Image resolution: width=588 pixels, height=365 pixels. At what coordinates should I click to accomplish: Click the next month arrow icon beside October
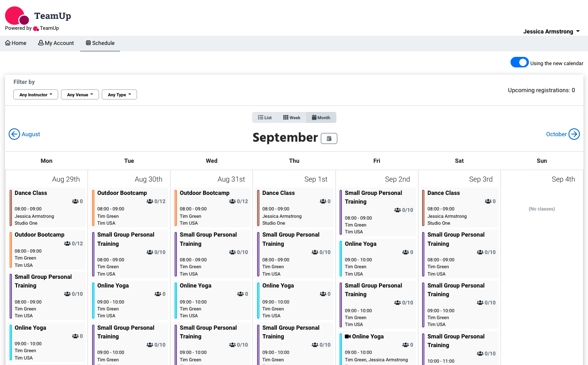574,134
